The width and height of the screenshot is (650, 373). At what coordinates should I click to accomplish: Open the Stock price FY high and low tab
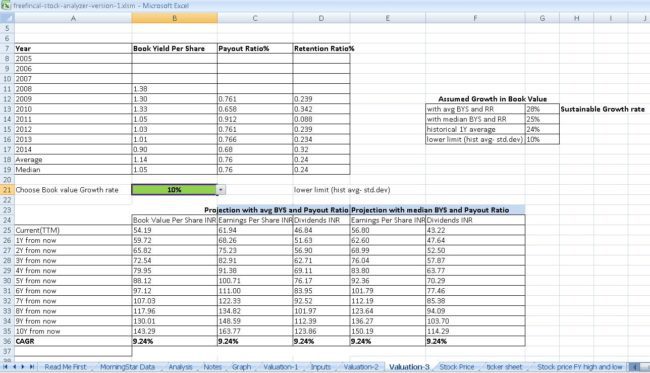point(580,367)
